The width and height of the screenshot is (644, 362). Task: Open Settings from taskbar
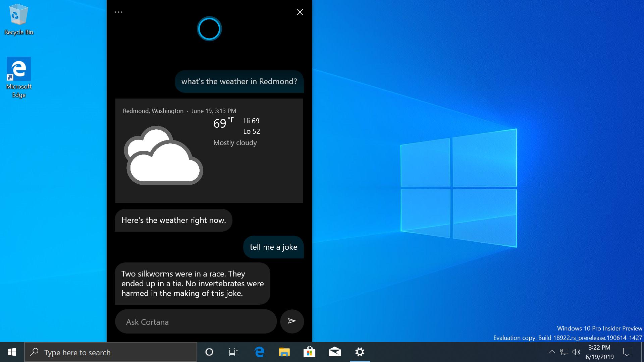tap(360, 352)
